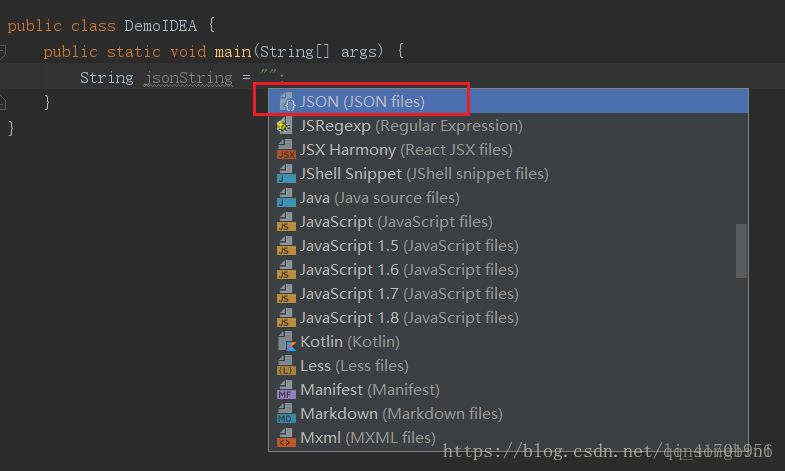Select JavaScript 1.7 entry
Image resolution: width=785 pixels, height=471 pixels.
point(502,294)
